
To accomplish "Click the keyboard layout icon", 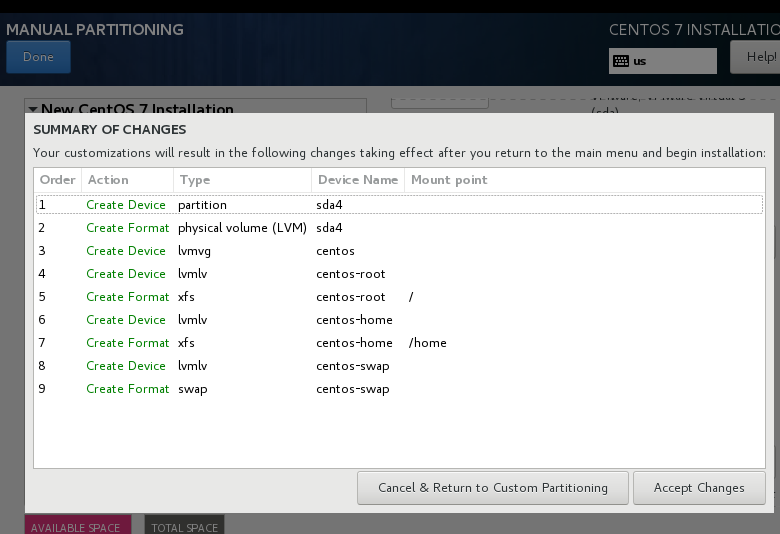I will click(x=621, y=61).
